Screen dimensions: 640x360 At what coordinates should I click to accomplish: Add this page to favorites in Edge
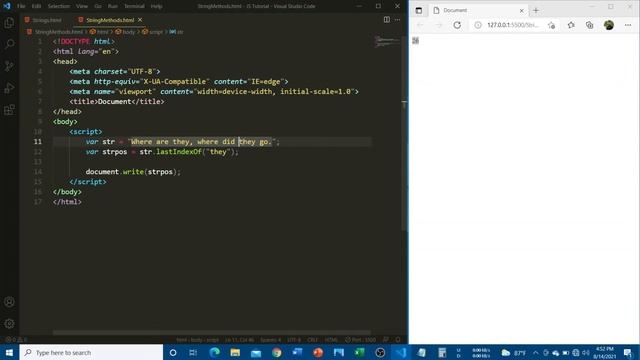(551, 25)
